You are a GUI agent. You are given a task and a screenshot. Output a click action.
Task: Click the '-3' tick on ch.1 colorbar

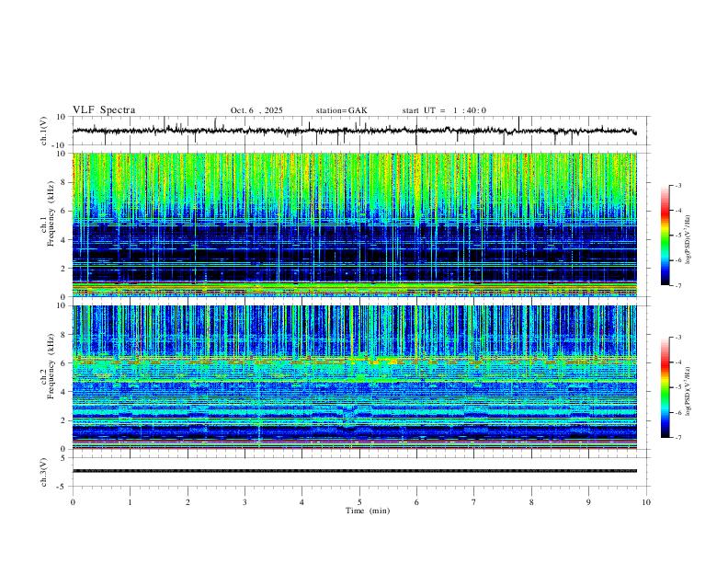pyautogui.click(x=677, y=185)
